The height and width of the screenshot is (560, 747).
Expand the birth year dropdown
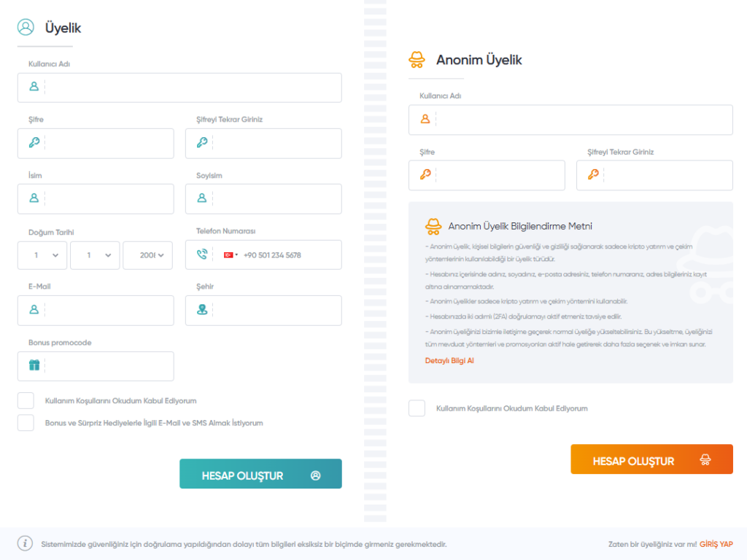[147, 255]
